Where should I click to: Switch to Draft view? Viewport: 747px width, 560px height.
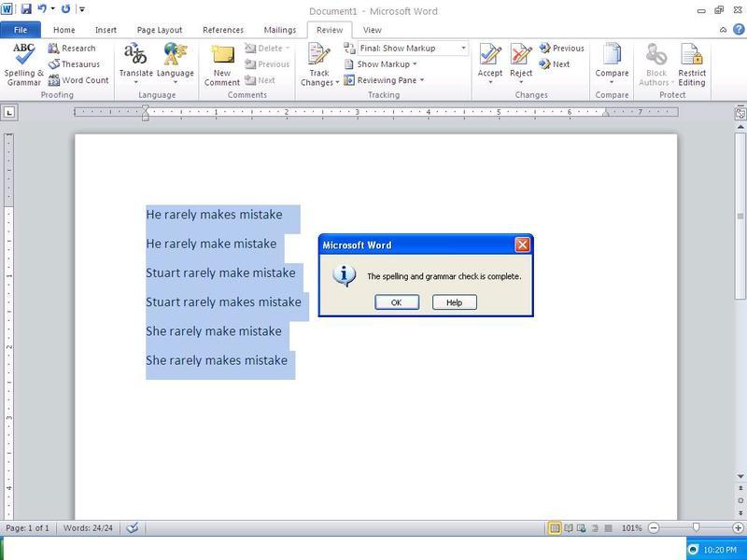click(x=609, y=528)
